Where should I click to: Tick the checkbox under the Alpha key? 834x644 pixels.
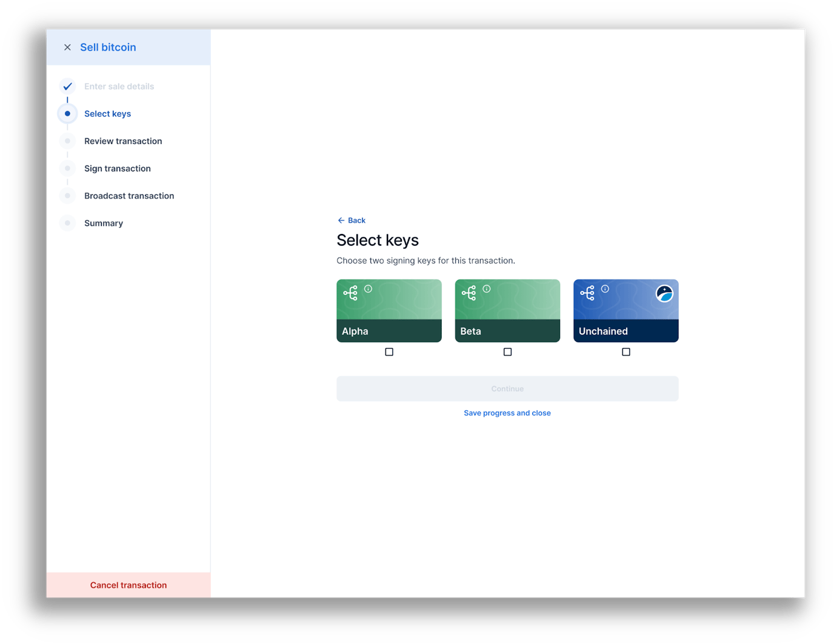click(x=389, y=352)
